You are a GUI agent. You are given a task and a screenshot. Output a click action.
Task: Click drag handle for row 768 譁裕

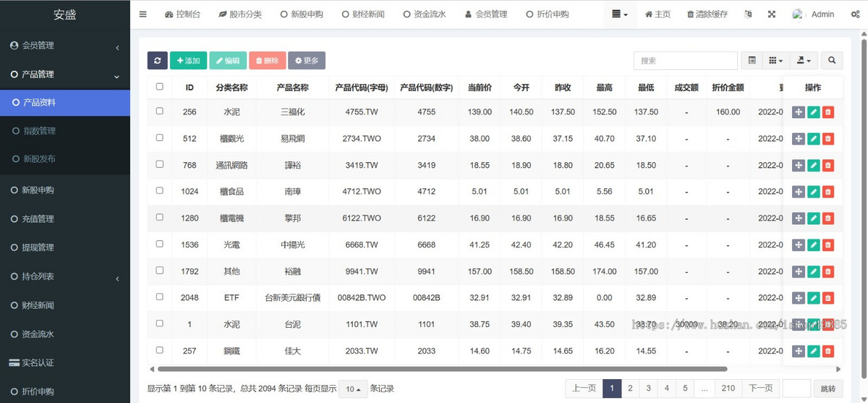(799, 165)
